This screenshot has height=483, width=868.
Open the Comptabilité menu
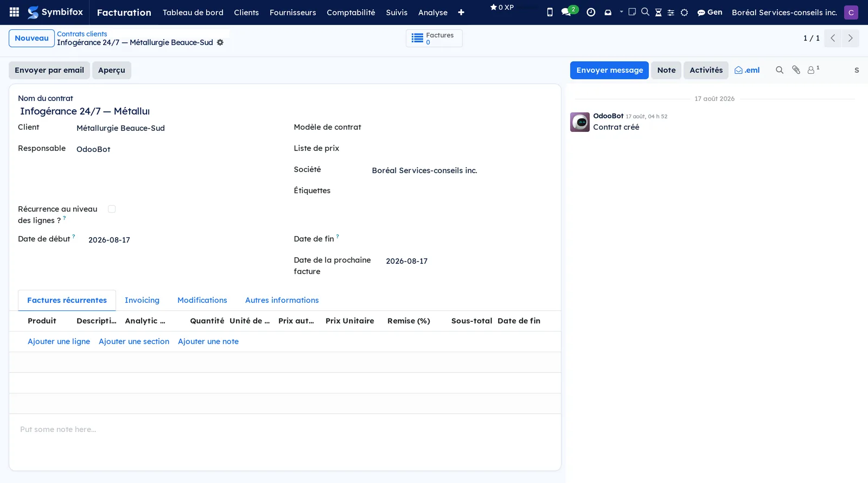pos(351,12)
